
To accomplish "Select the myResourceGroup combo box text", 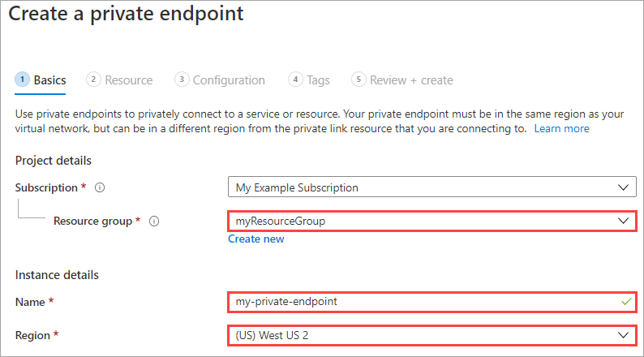I will [280, 221].
